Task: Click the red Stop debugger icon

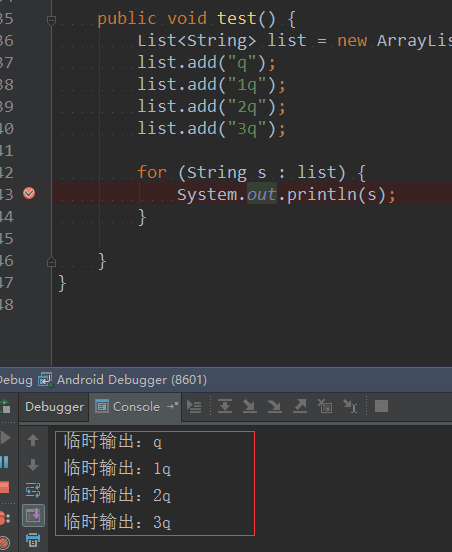Action: pos(4,488)
